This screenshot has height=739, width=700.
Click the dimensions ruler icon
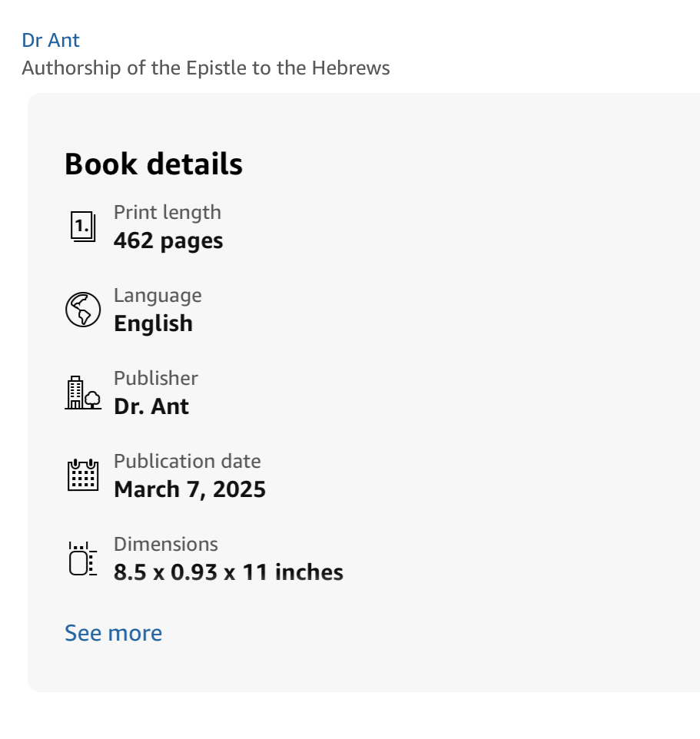click(x=82, y=558)
